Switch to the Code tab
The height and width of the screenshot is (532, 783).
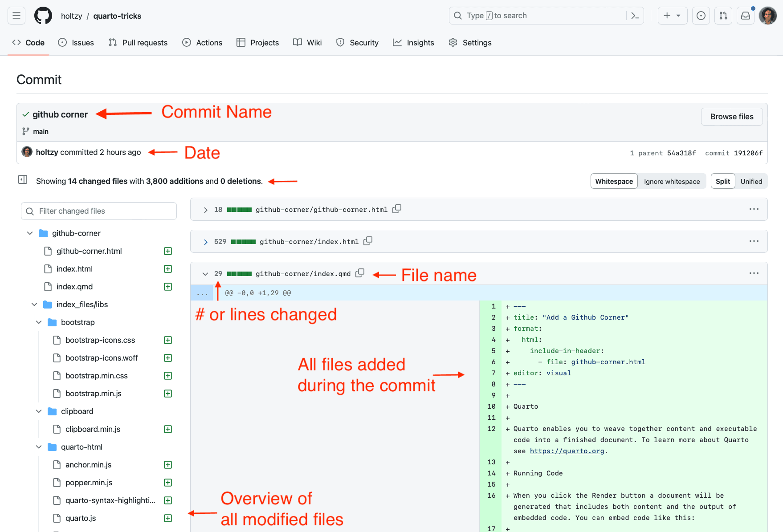[29, 43]
